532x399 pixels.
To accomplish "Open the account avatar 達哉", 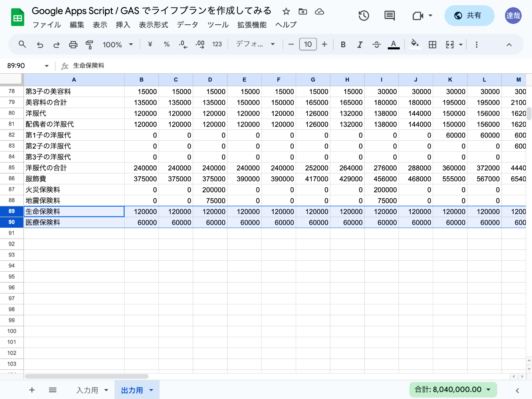I will pyautogui.click(x=513, y=16).
